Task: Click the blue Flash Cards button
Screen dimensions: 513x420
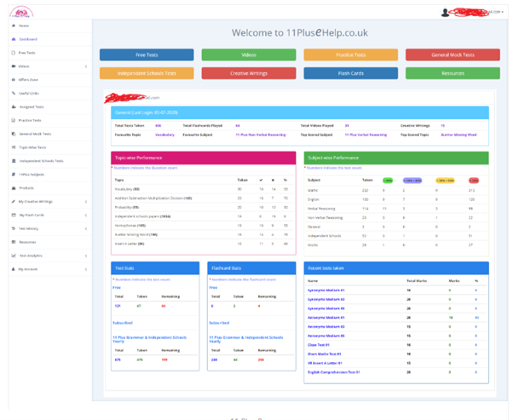Action: pos(351,73)
